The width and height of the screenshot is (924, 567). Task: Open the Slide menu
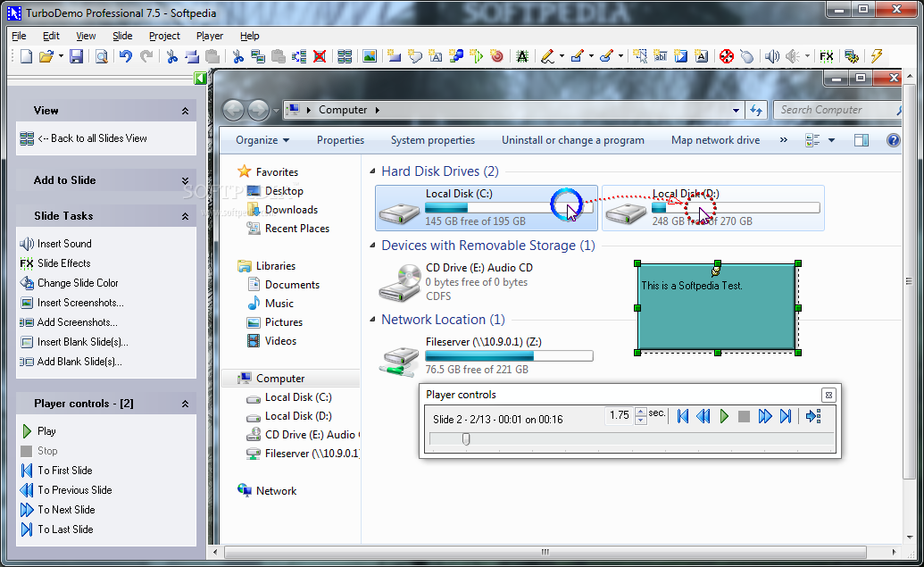[122, 36]
